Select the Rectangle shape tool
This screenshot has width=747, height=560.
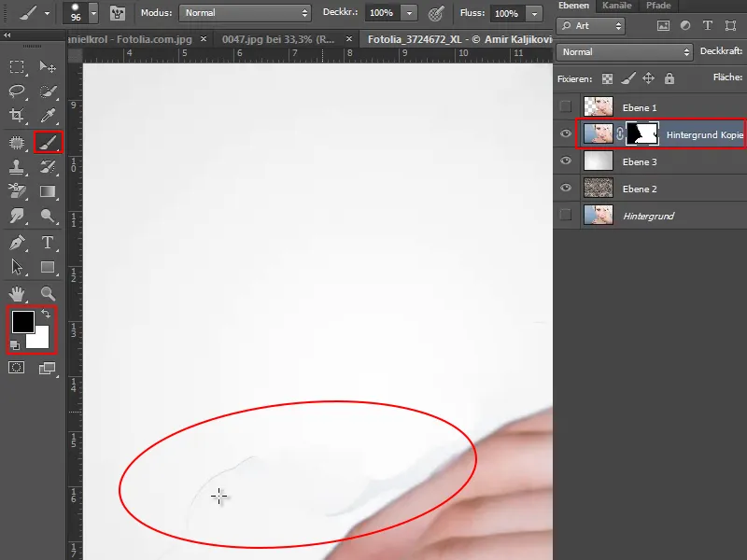coord(48,267)
